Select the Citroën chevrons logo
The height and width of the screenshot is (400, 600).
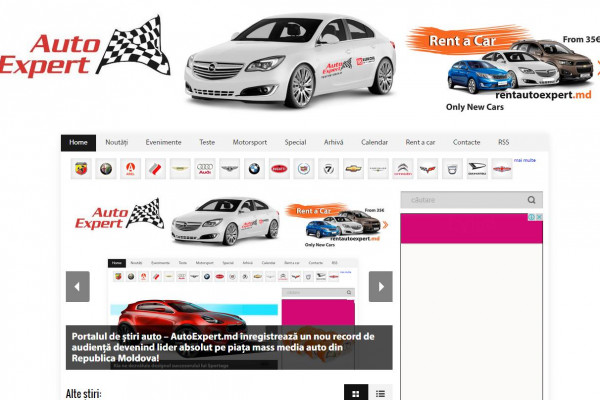click(403, 168)
